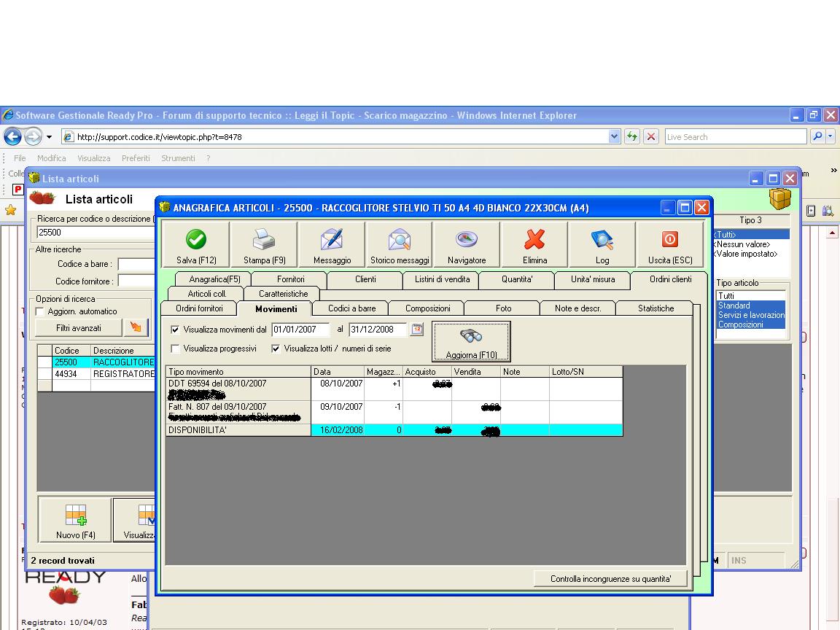Click the Favorites star icon in IE
The image size is (840, 630).
tap(11, 211)
